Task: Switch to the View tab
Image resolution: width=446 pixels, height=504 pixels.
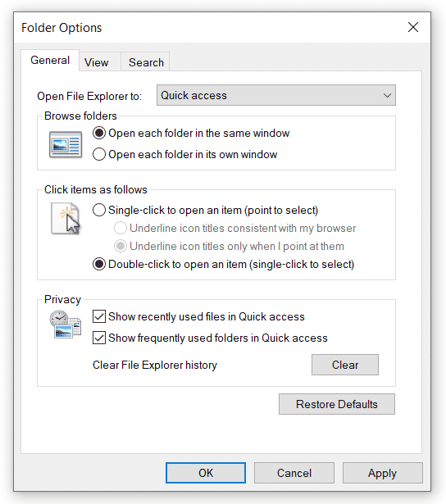Action: point(97,62)
